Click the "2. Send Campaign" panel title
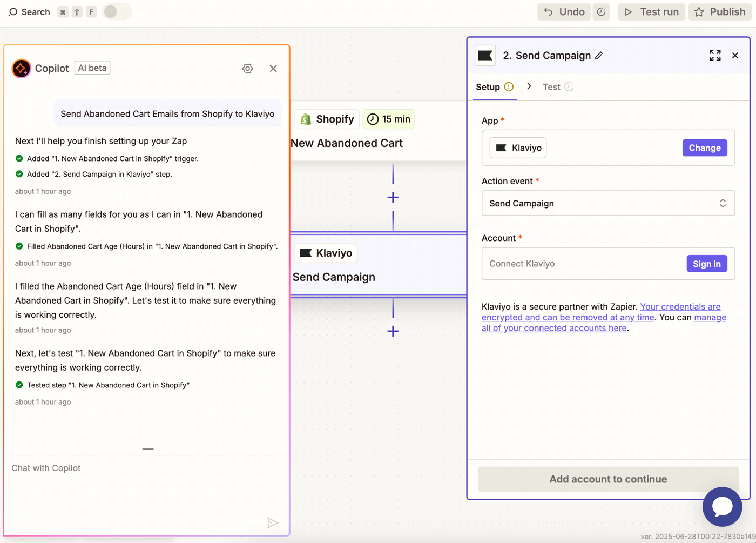Screen dimensions: 756x543 click(x=546, y=56)
